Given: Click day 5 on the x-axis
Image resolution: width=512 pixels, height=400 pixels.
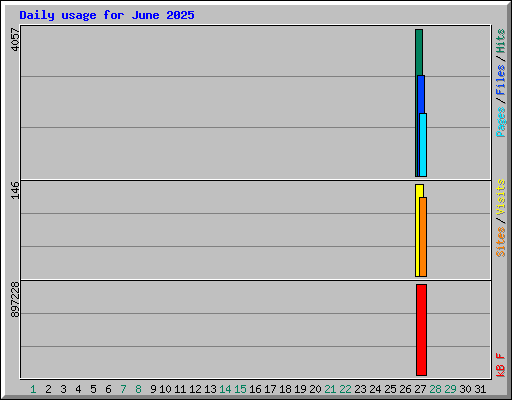Looking at the screenshot, I should pyautogui.click(x=93, y=389).
